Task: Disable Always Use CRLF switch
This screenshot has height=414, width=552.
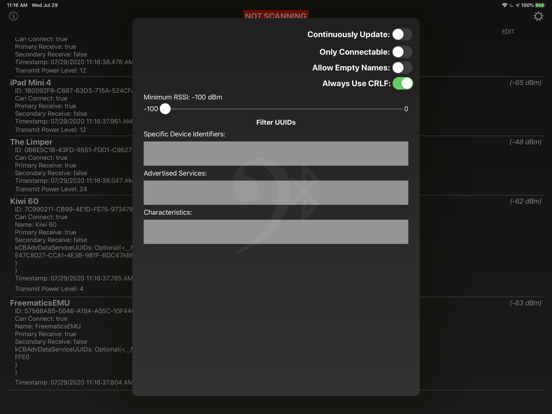Action: click(403, 83)
